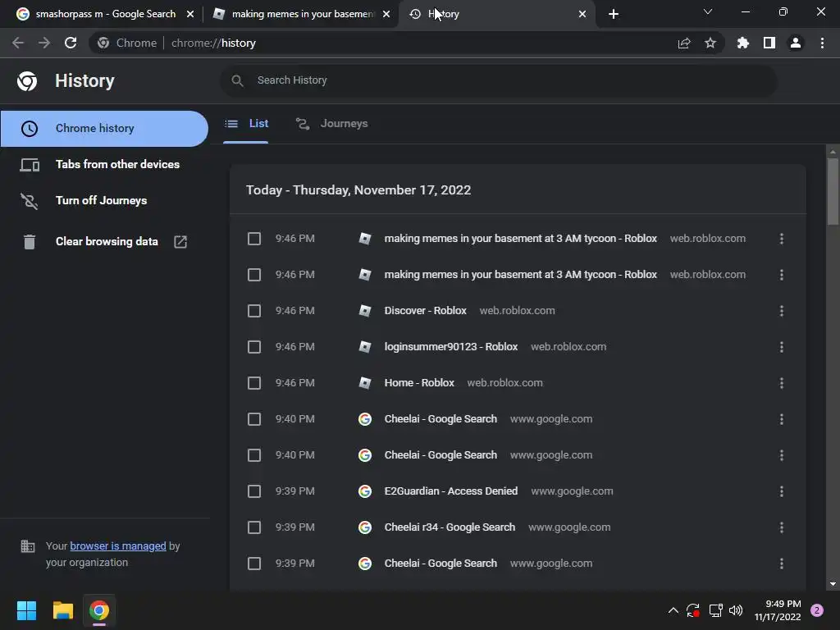Click the search magnifier icon in History

coord(237,80)
